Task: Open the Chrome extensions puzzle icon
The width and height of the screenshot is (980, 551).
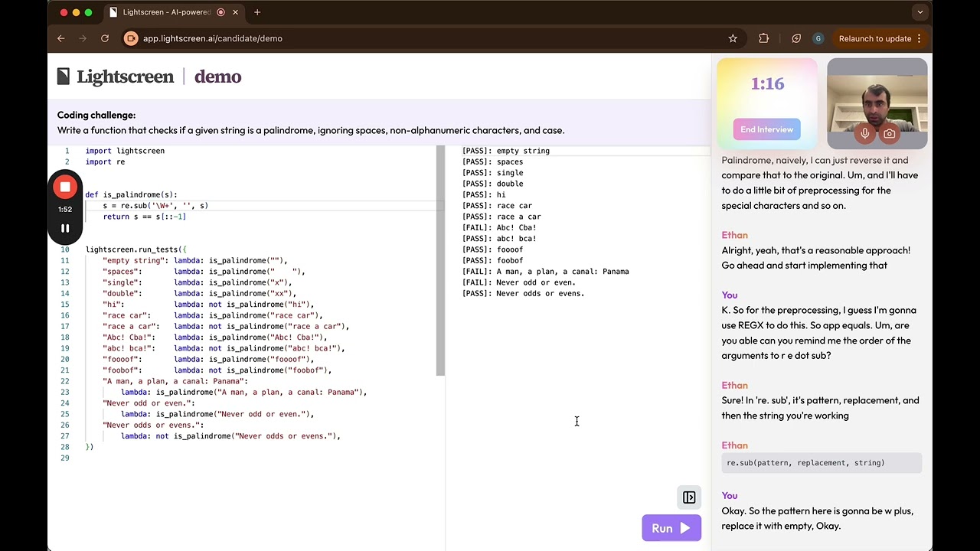Action: point(763,38)
